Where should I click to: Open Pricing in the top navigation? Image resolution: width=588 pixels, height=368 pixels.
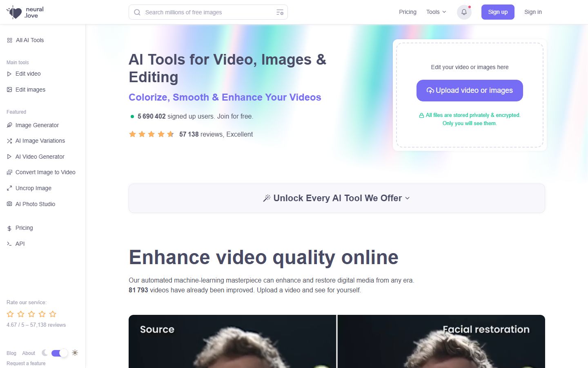(408, 12)
